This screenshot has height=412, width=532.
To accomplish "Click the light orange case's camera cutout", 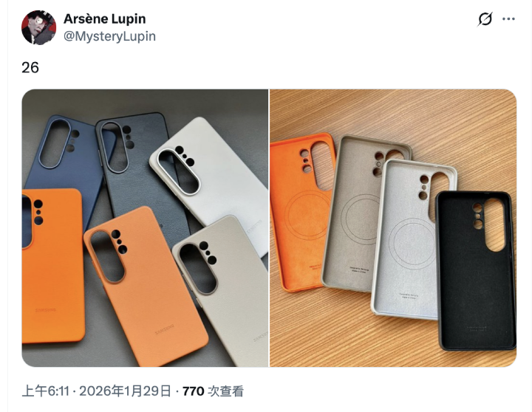I will pyautogui.click(x=109, y=257).
